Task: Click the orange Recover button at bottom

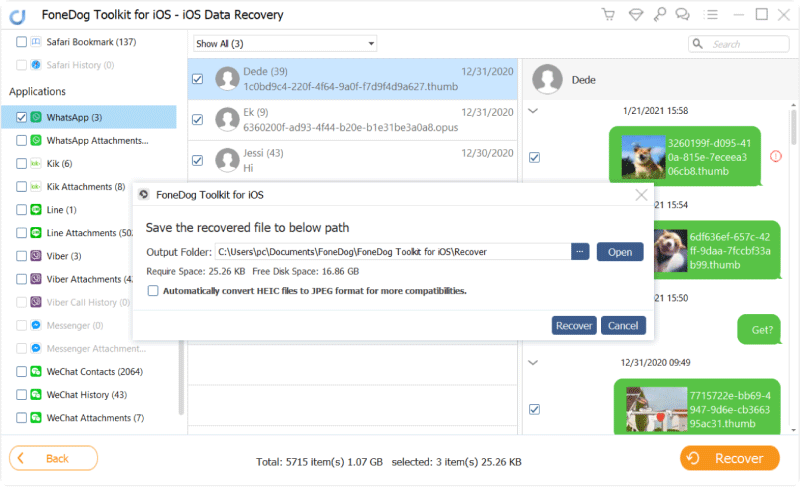Action: click(730, 458)
